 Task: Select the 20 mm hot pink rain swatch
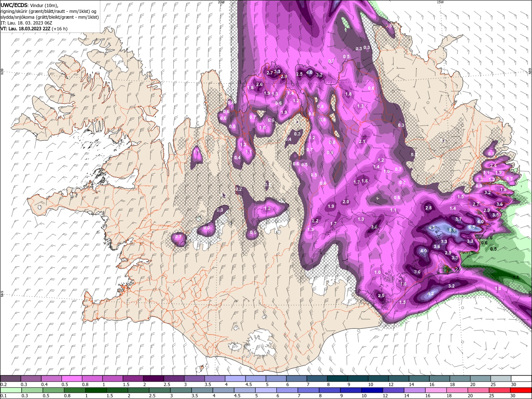[478, 390]
